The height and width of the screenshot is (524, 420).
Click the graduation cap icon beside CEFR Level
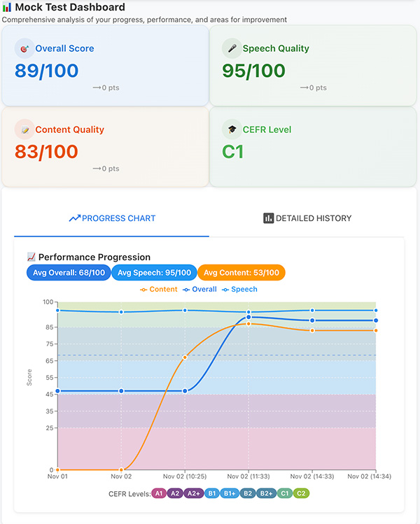[x=232, y=129]
